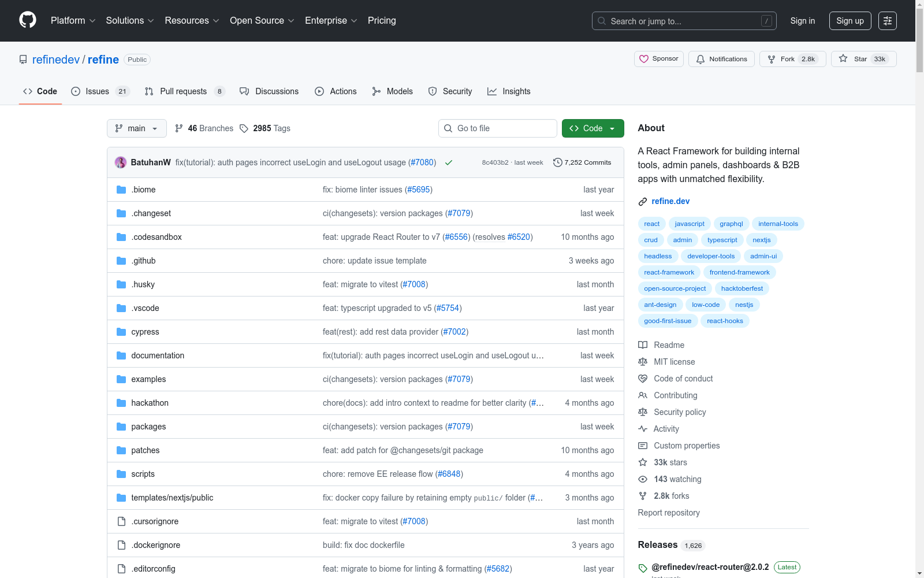Open the main branch selector dropdown

point(137,128)
